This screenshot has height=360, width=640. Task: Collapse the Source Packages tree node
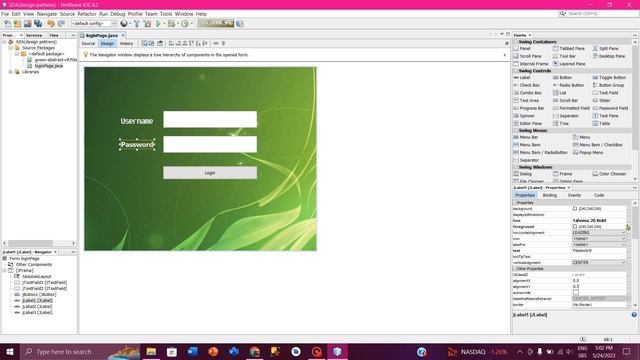11,48
